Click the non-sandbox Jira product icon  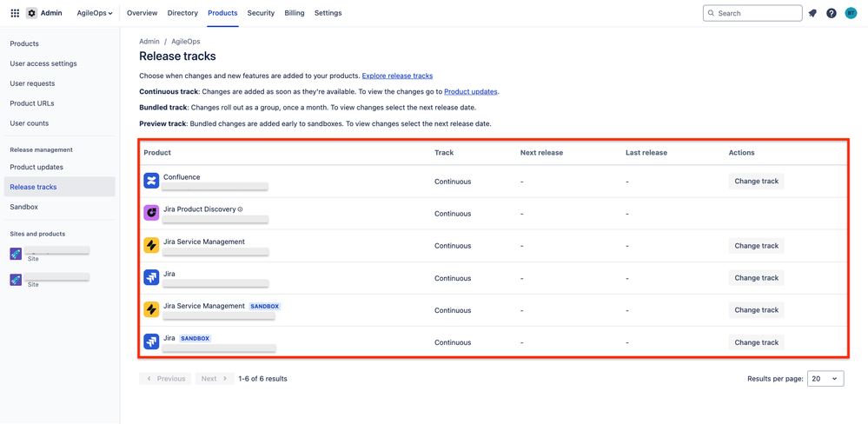[x=152, y=277]
